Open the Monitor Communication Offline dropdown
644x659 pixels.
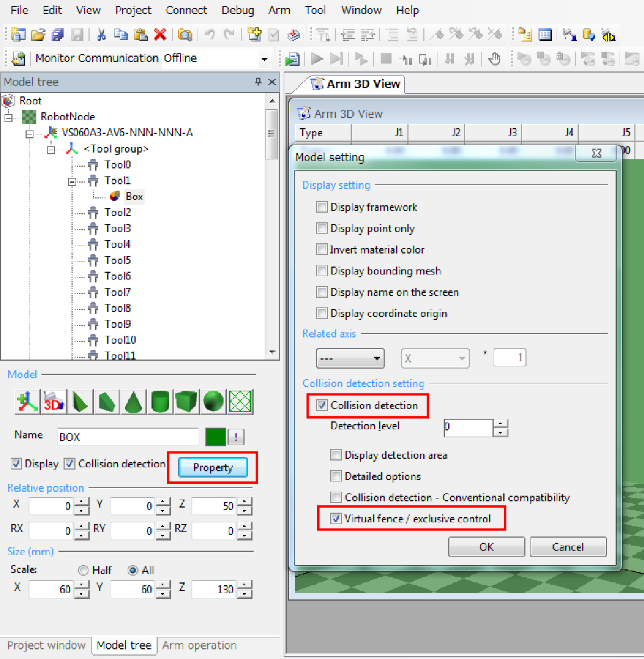click(x=264, y=58)
